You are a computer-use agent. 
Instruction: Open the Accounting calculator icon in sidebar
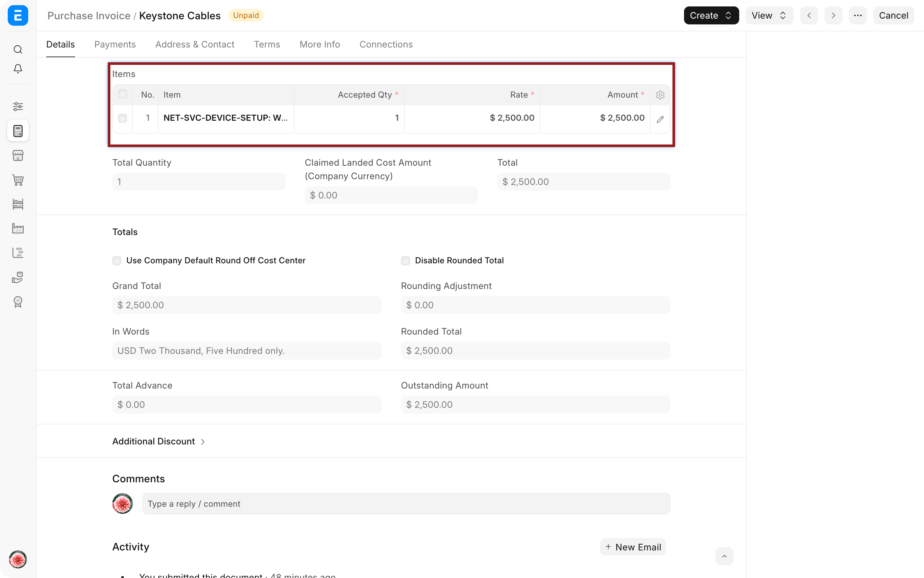[x=18, y=131]
